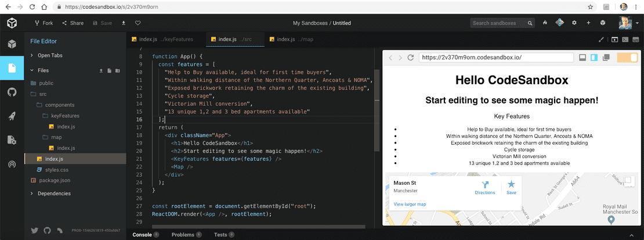Bookmark page with Chrome star icon

[590, 6]
